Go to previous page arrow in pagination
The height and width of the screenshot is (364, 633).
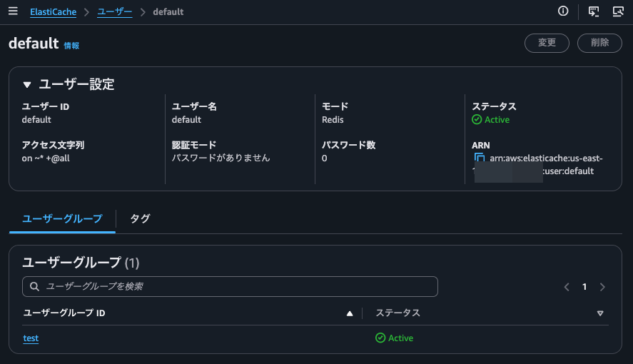(x=567, y=287)
